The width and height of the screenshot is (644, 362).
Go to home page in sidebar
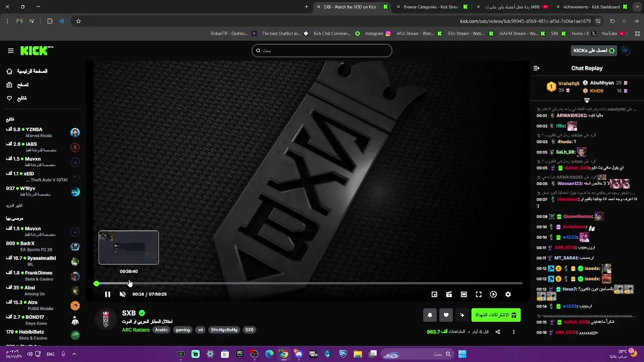28,71
